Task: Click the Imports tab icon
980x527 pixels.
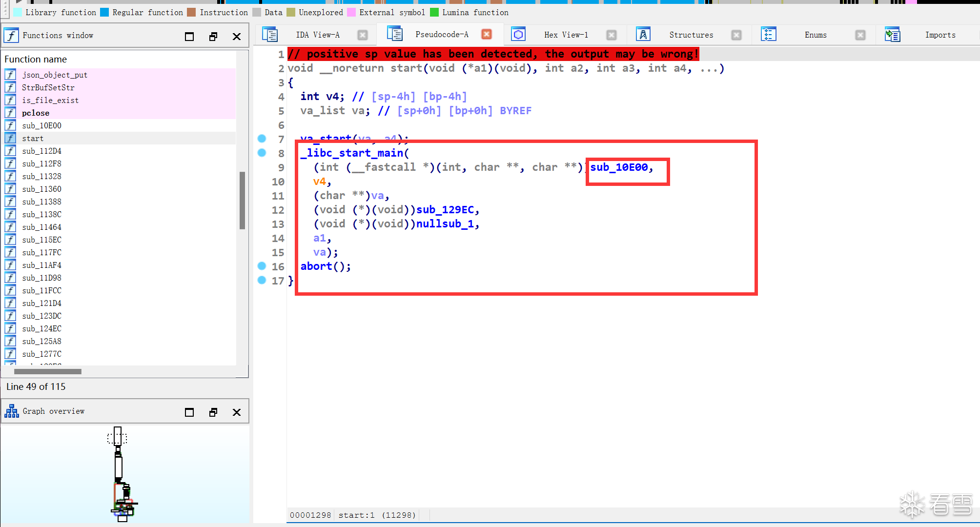Action: click(893, 35)
